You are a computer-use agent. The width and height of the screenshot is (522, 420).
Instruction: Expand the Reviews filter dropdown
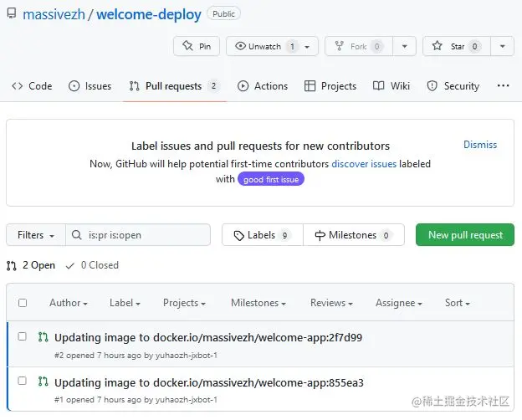tap(331, 303)
